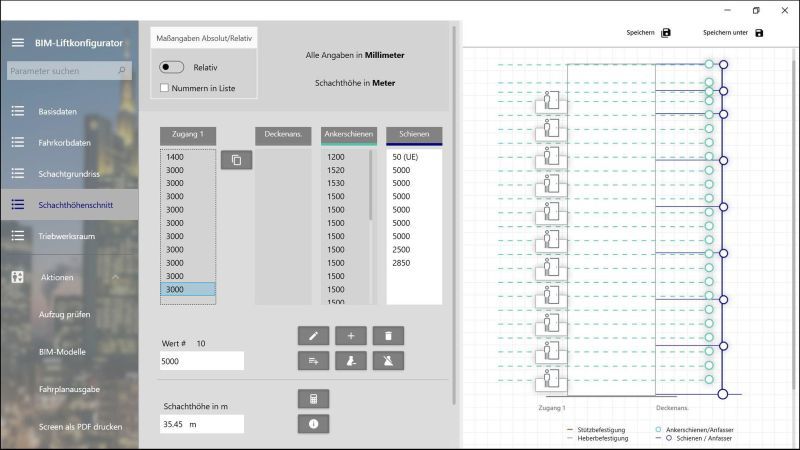Click the Speichern save disk icon
This screenshot has width=800, height=450.
(667, 33)
